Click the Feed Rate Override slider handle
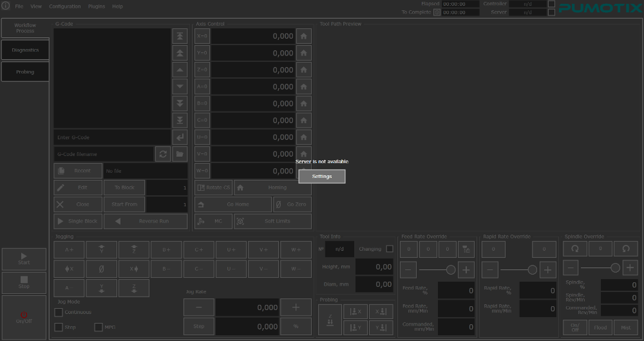The width and height of the screenshot is (644, 341). pyautogui.click(x=451, y=270)
